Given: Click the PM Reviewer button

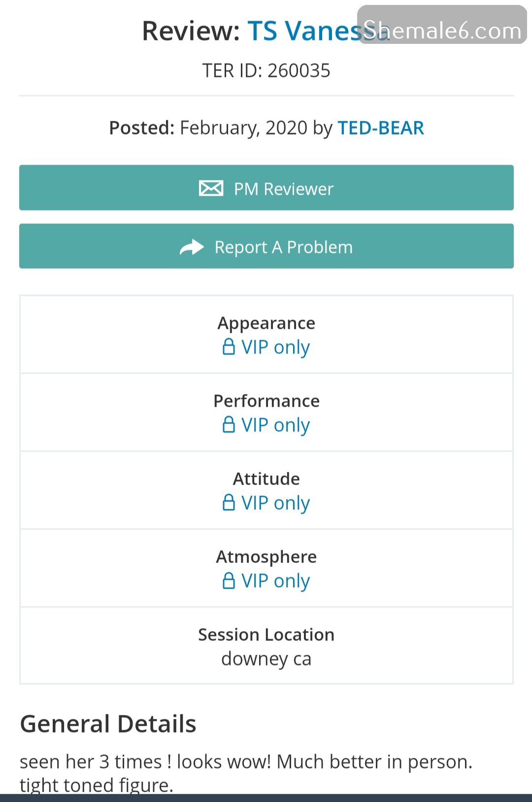Looking at the screenshot, I should (266, 188).
